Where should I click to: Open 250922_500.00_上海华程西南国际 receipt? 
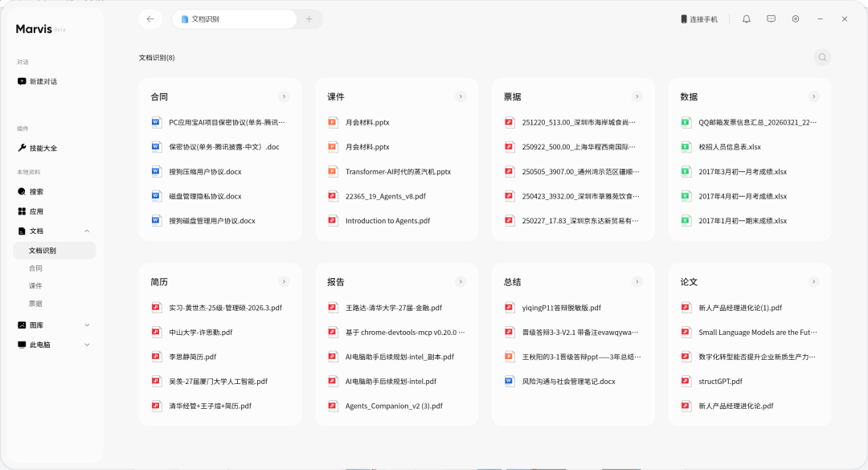(579, 147)
